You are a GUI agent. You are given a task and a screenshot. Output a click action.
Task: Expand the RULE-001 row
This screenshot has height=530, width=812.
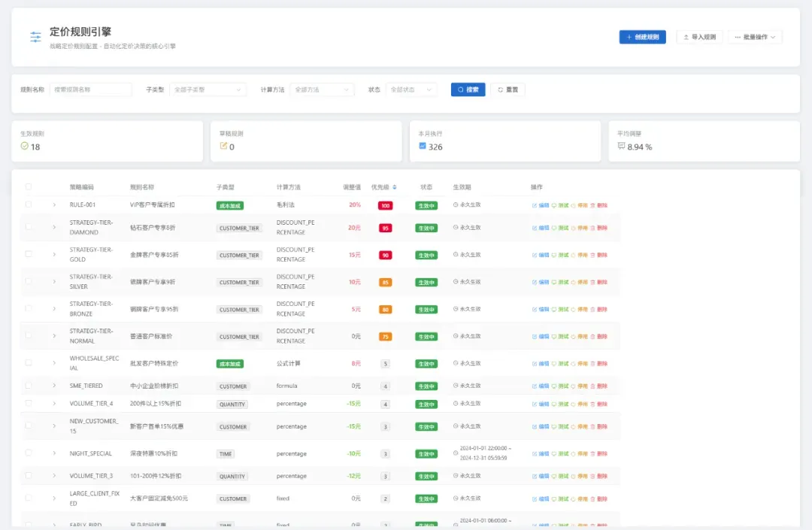(x=54, y=205)
